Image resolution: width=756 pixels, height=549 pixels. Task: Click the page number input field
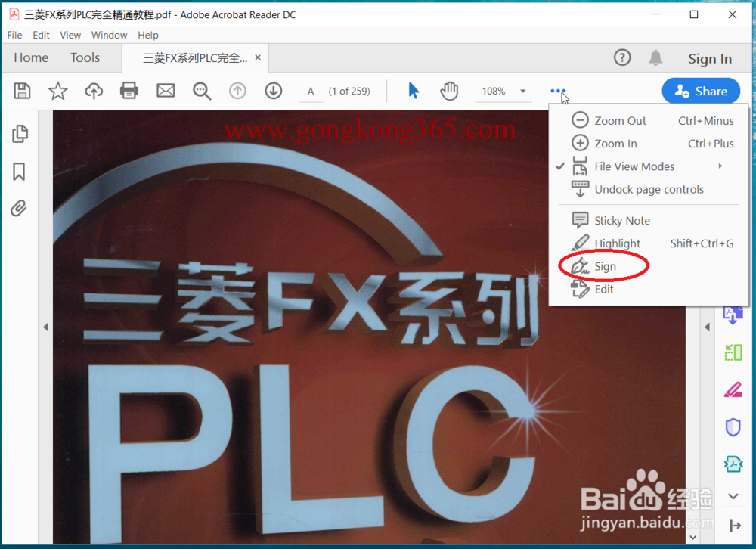coord(311,91)
